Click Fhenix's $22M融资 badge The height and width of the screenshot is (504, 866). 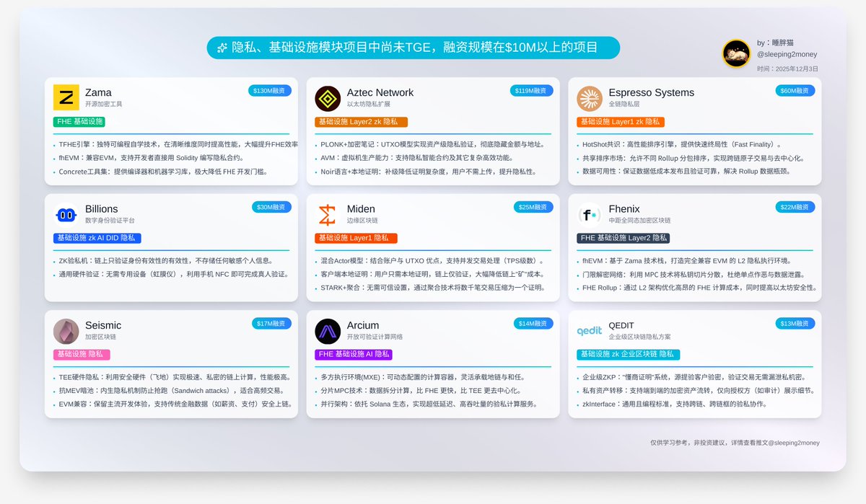[795, 207]
